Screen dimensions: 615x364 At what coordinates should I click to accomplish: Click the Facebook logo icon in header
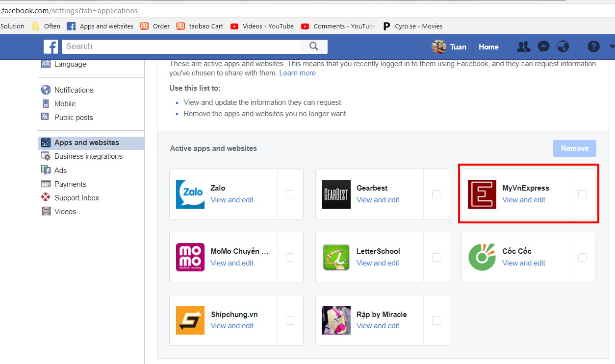point(51,47)
